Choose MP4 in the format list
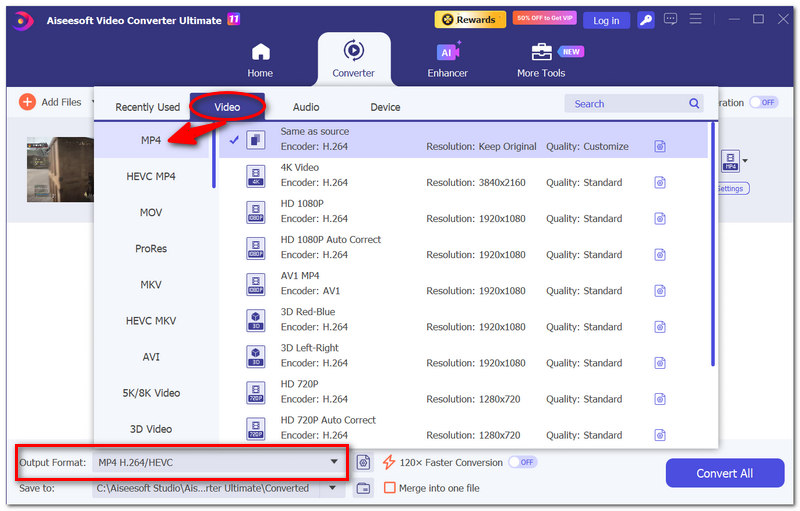The image size is (800, 511). point(151,140)
